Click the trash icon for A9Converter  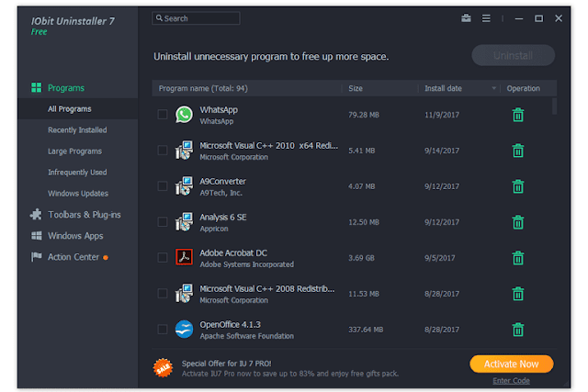[x=518, y=186]
